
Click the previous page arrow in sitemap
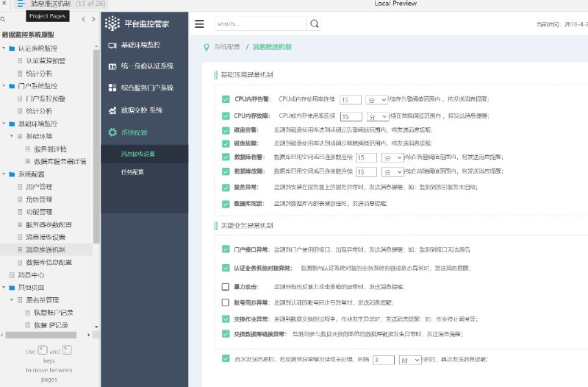coord(83,19)
